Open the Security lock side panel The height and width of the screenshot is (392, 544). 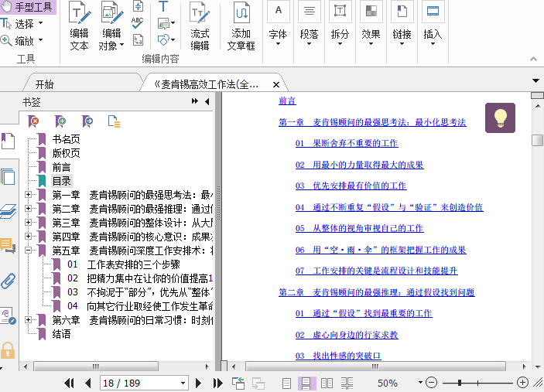coord(8,350)
